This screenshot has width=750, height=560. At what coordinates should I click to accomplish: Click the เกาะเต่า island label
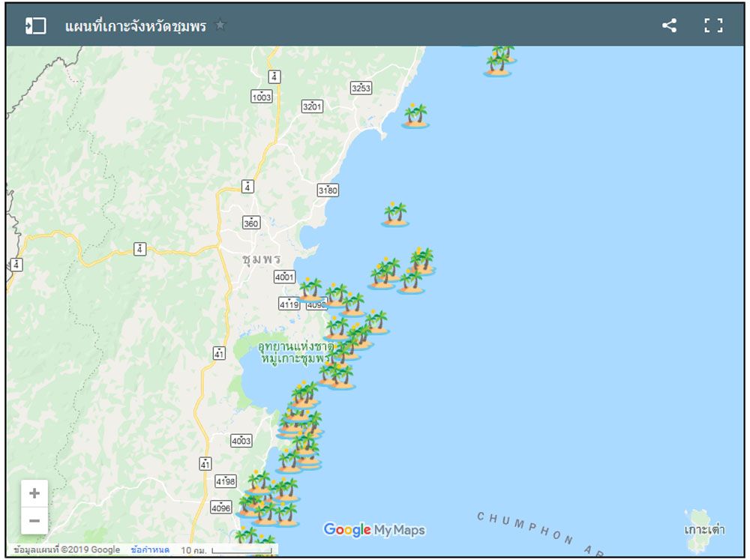point(704,530)
